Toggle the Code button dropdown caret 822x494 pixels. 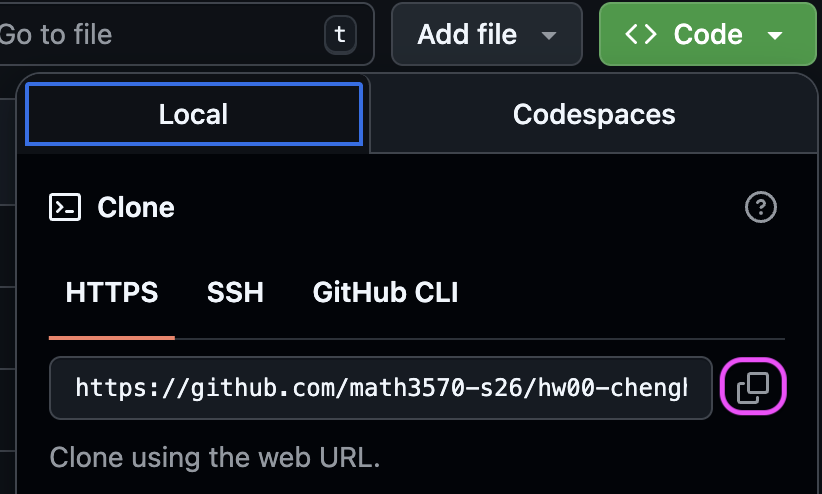pos(775,36)
